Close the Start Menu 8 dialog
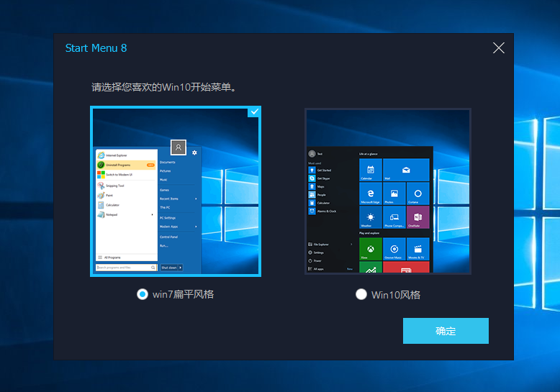 pos(499,48)
